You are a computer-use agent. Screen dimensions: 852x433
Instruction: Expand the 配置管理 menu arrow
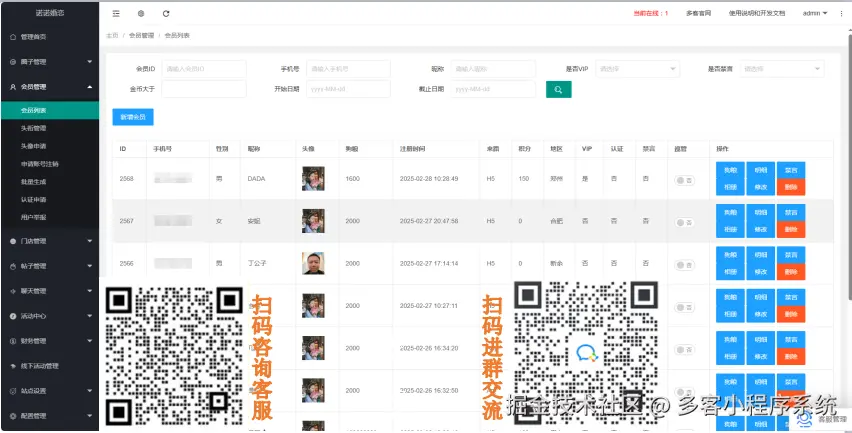[90, 416]
